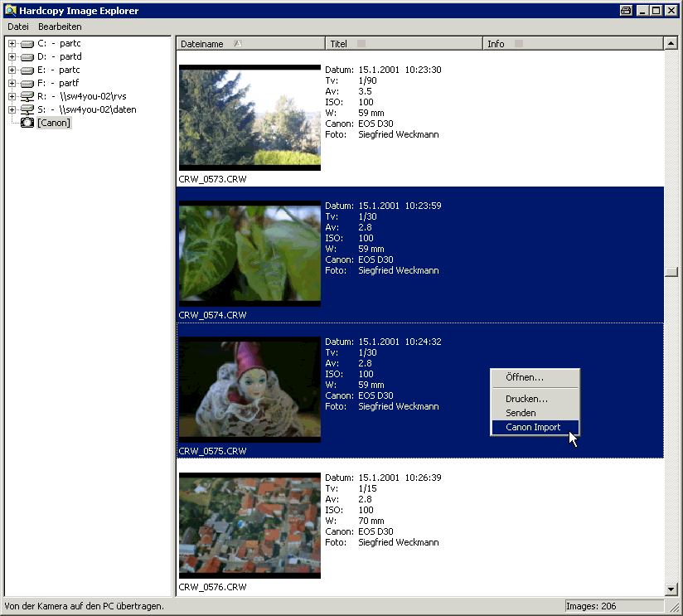The width and height of the screenshot is (683, 616).
Task: Expand the R: \\sw4you-02\rvs node
Action: click(12, 96)
